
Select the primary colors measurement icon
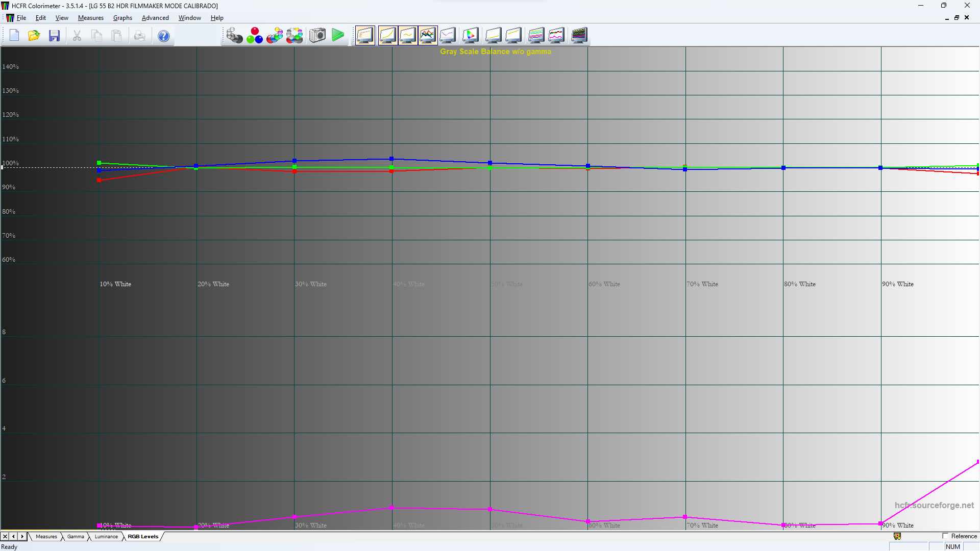255,35
